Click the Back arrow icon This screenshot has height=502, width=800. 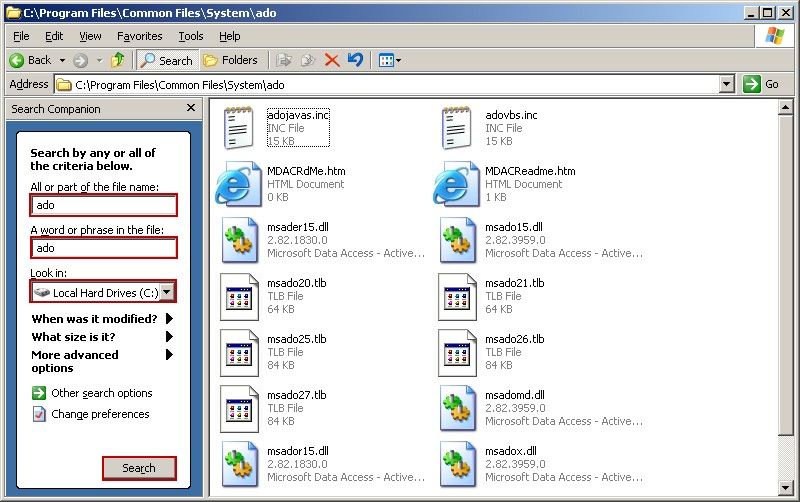pos(16,61)
